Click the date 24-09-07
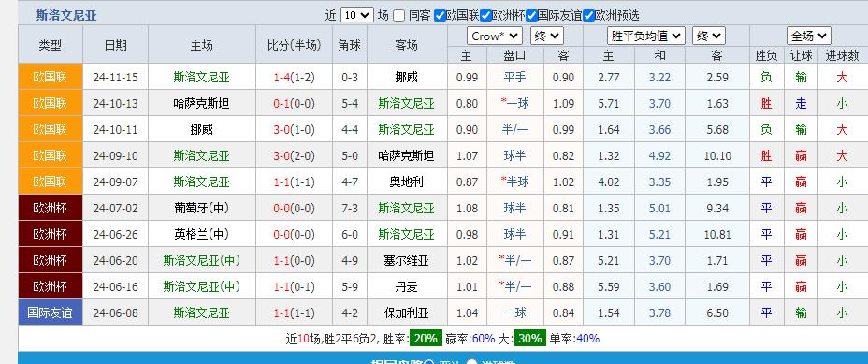The height and width of the screenshot is (364, 868). 116,182
